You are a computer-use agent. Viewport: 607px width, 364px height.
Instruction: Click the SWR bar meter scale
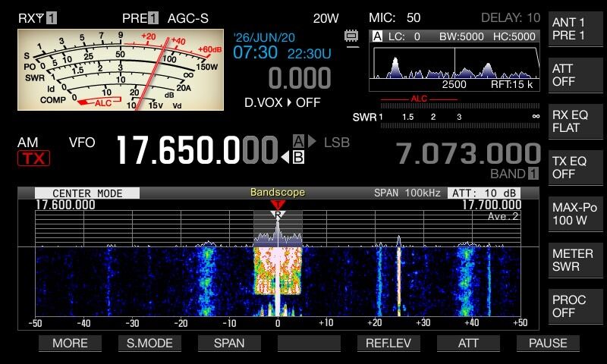pos(446,117)
